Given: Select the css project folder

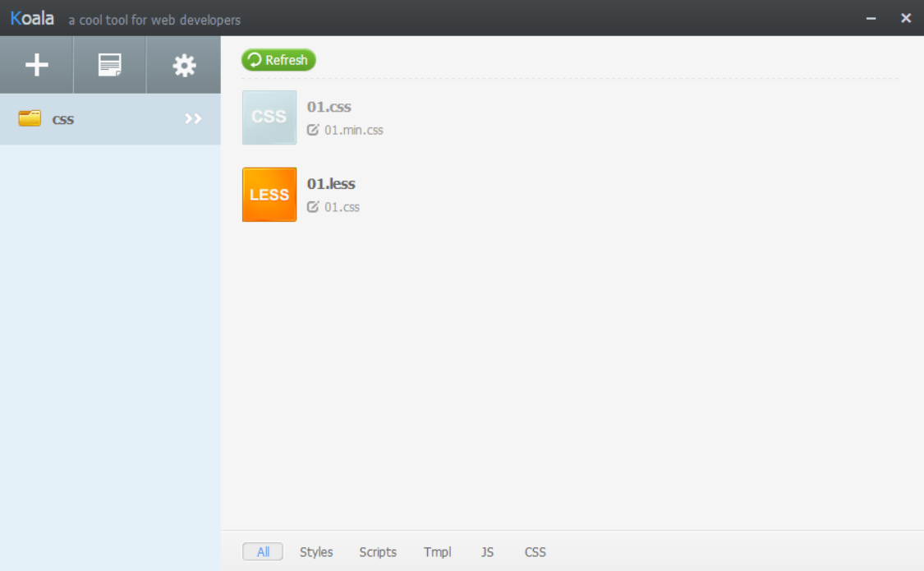Looking at the screenshot, I should (110, 119).
